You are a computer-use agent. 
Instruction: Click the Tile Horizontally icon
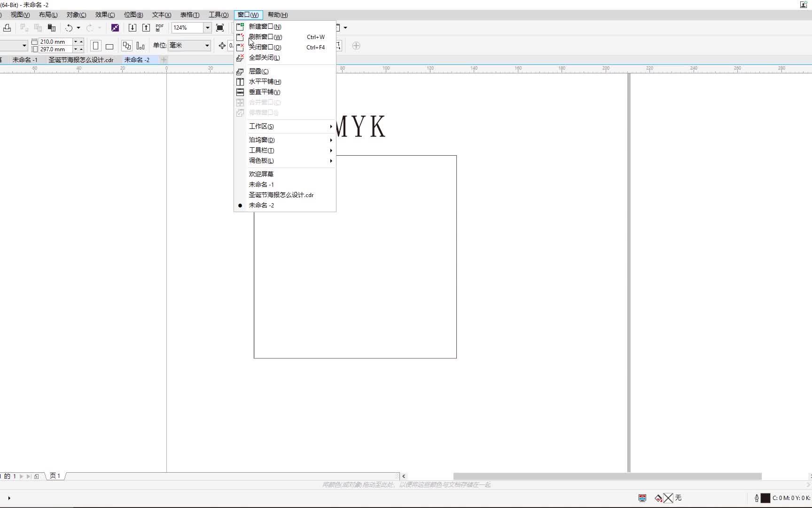(x=240, y=82)
